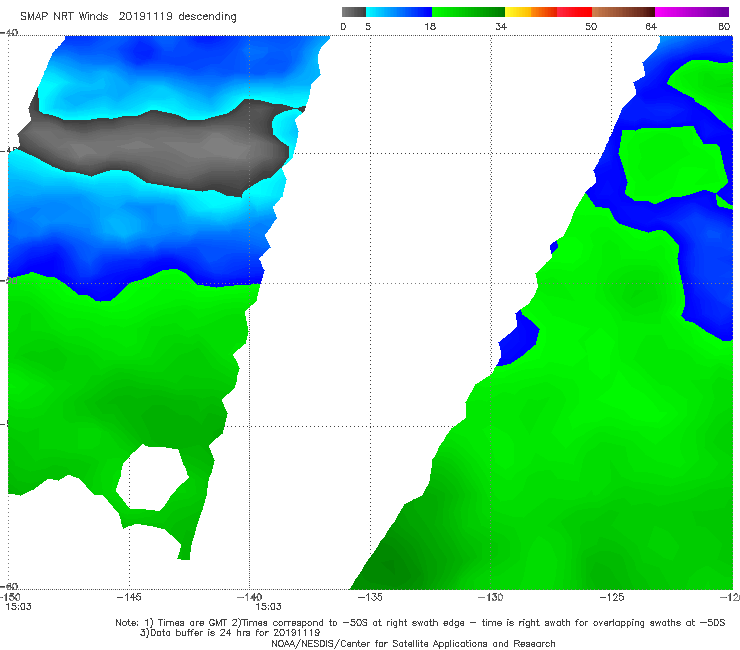Click the brown 50-64 color bar segment
The image size is (740, 650).
tap(623, 12)
